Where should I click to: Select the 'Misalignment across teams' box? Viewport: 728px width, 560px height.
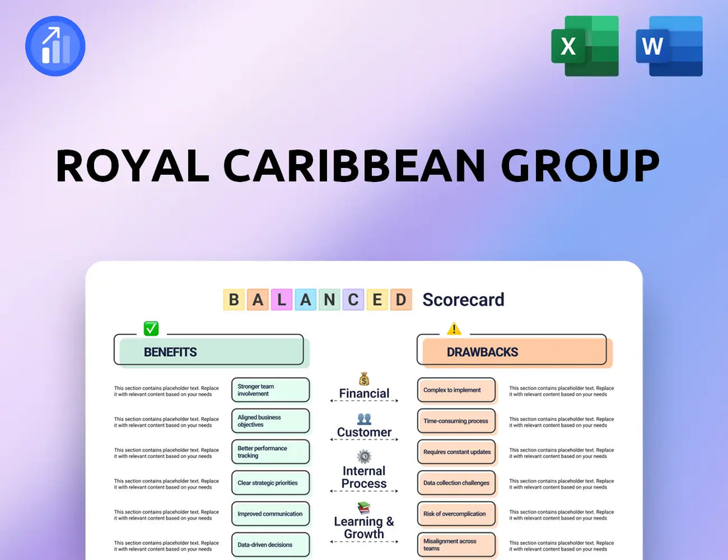point(457,545)
